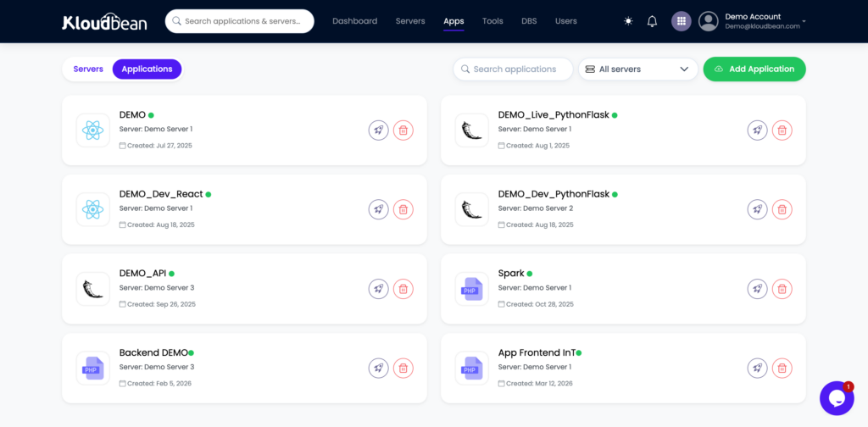This screenshot has height=427, width=868.
Task: Click the React icon of DEMO app
Action: (93, 130)
